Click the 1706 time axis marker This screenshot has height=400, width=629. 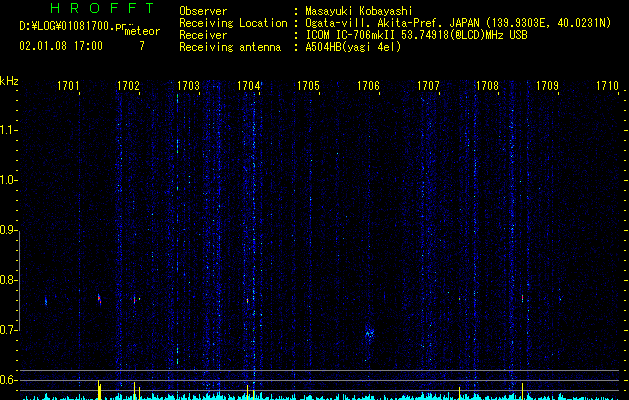pyautogui.click(x=368, y=85)
